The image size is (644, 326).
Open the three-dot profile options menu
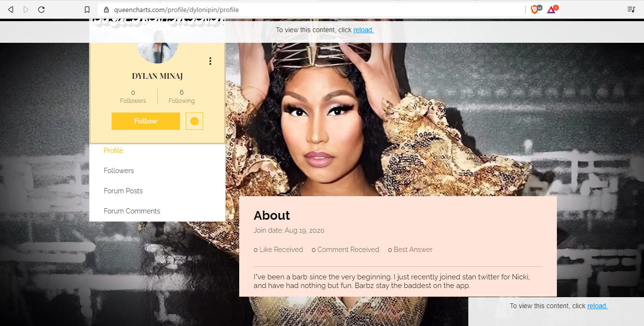tap(210, 61)
